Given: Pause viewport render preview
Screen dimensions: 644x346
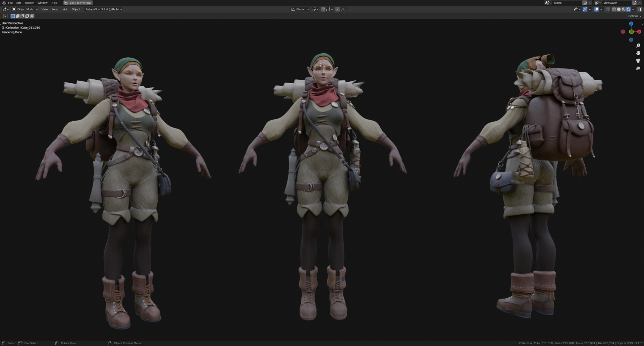Looking at the screenshot, I should (639, 9).
